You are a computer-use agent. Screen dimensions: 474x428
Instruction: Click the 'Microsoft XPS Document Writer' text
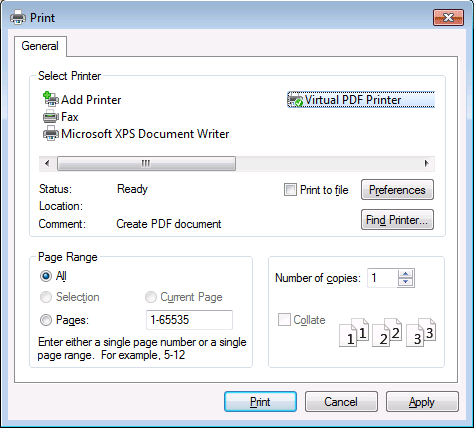pyautogui.click(x=145, y=134)
